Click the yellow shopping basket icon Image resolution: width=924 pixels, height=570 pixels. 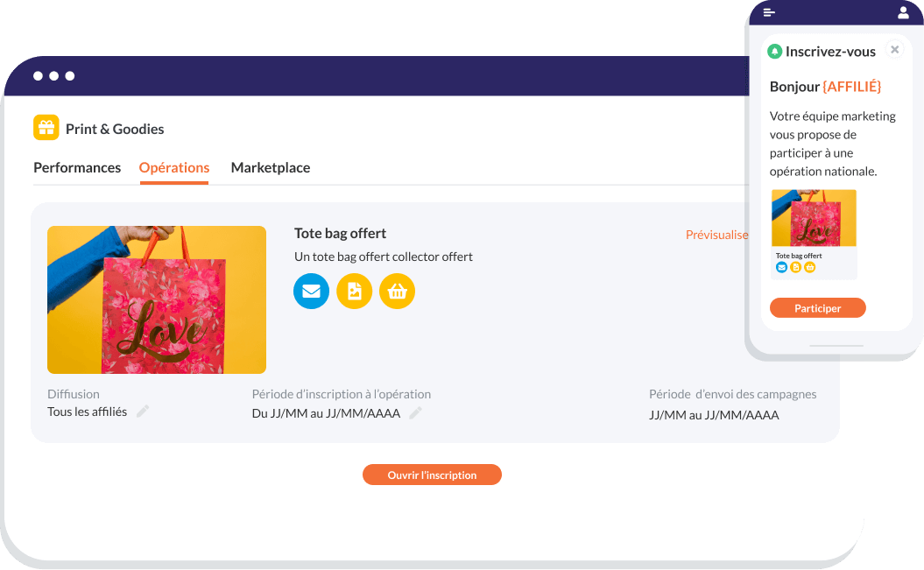(397, 291)
